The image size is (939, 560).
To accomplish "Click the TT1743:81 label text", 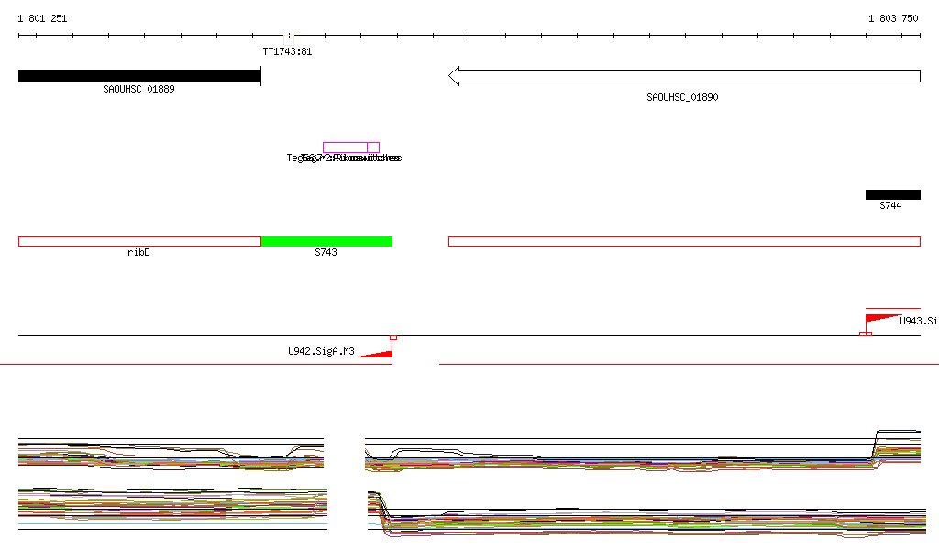I will [x=287, y=51].
